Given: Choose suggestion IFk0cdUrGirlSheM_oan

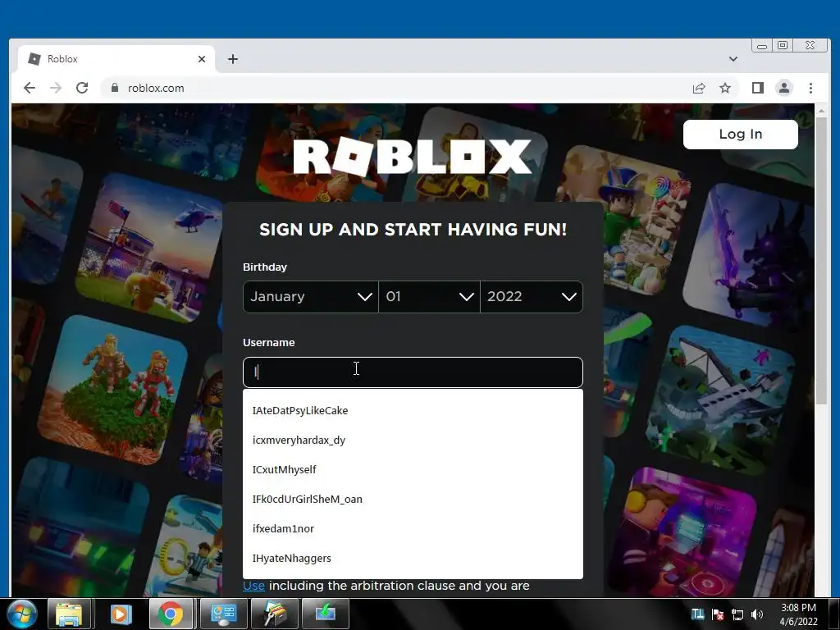Looking at the screenshot, I should [413, 499].
